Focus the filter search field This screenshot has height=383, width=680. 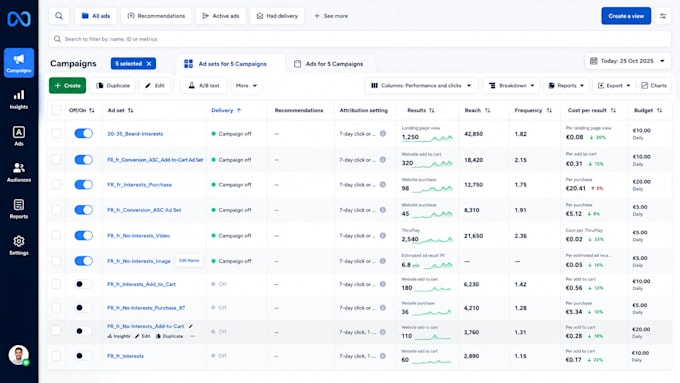click(x=360, y=39)
